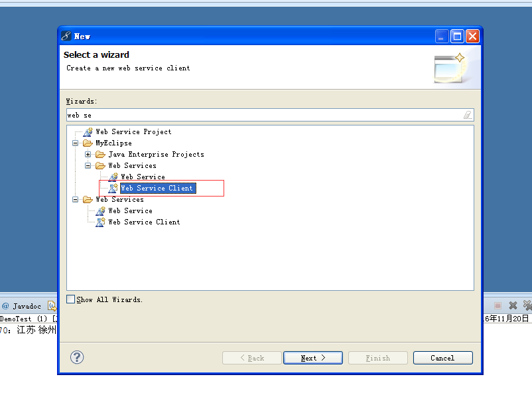
Task: Click the Next button
Action: click(x=313, y=358)
